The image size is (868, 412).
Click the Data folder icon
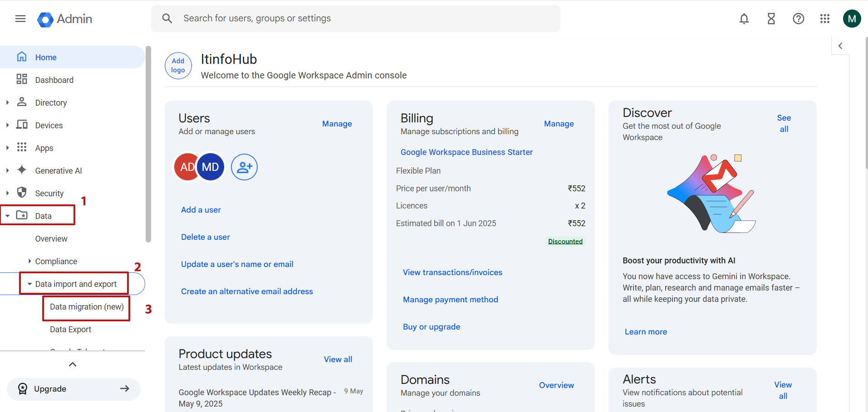point(22,215)
